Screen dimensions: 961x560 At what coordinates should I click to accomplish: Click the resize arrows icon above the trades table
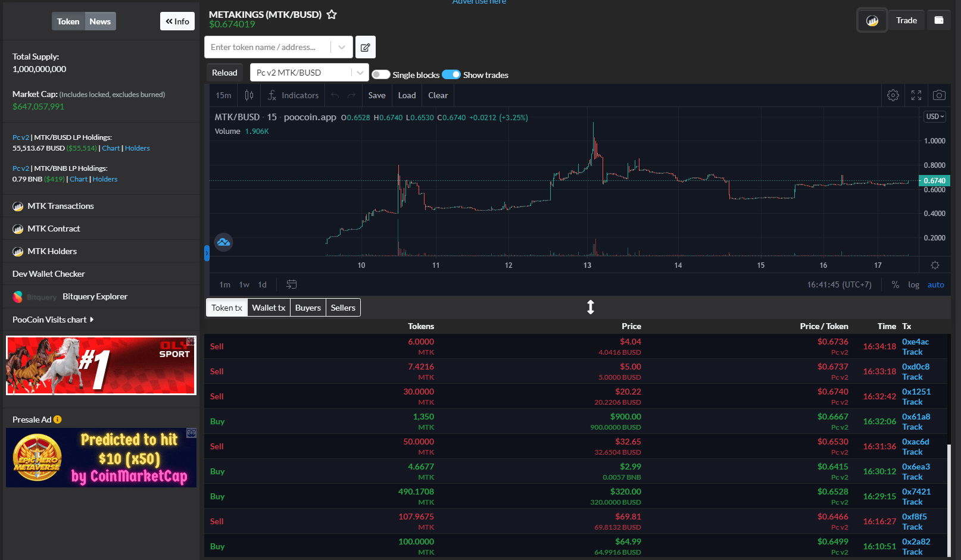click(x=591, y=307)
